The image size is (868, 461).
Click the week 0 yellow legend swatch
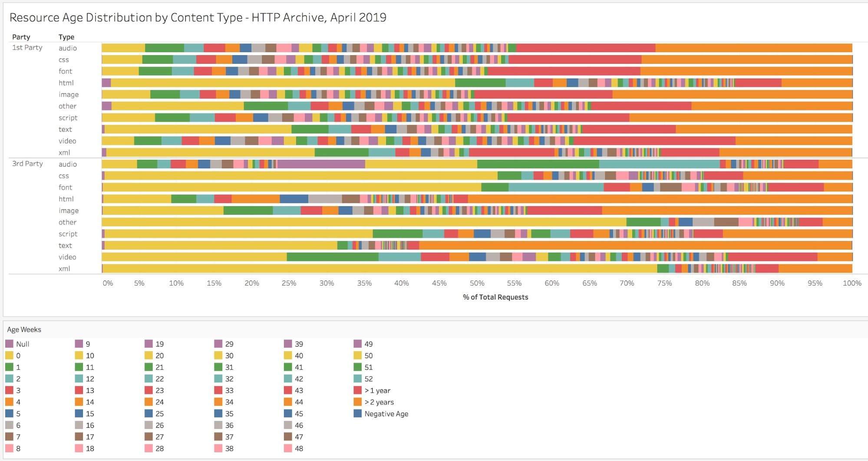pyautogui.click(x=9, y=356)
